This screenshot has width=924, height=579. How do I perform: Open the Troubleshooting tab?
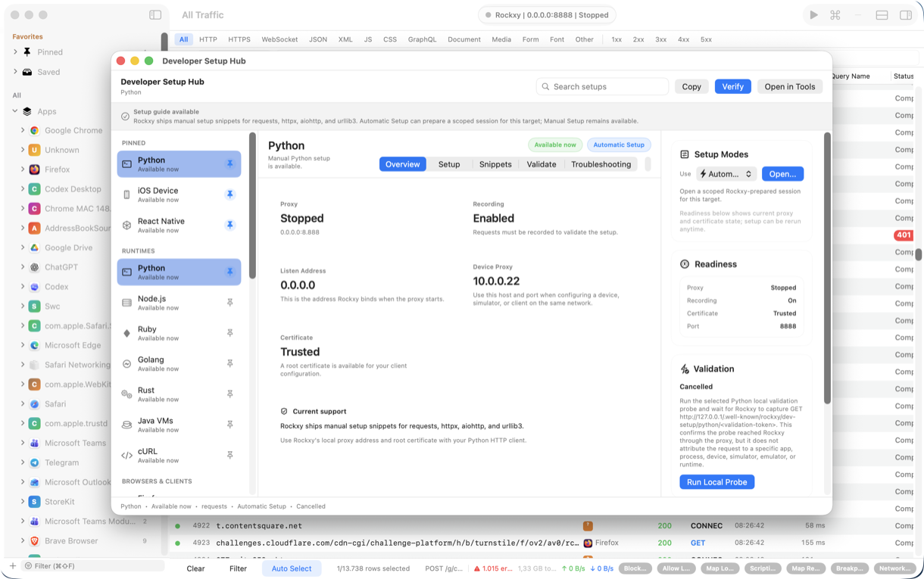[x=601, y=164]
